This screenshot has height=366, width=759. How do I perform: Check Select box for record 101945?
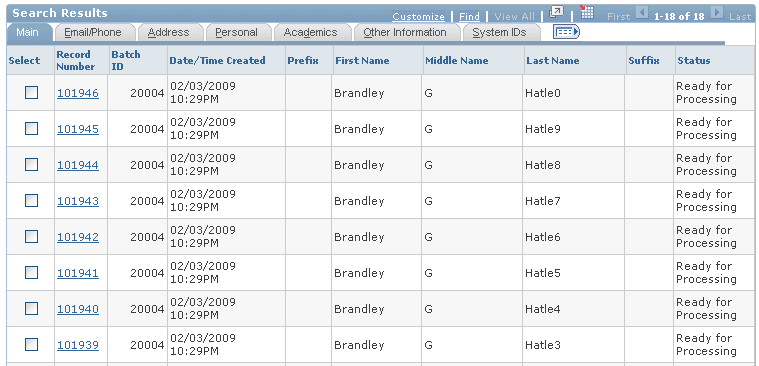(x=31, y=128)
